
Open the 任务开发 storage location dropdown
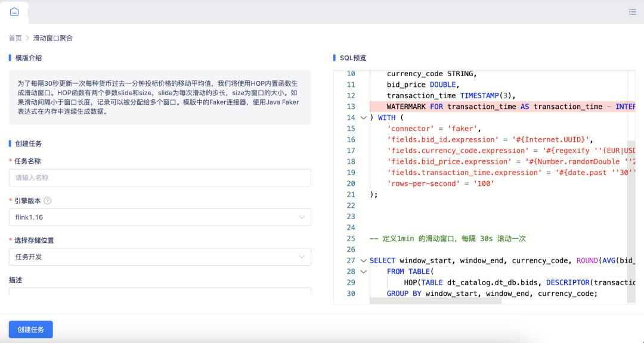(x=160, y=257)
